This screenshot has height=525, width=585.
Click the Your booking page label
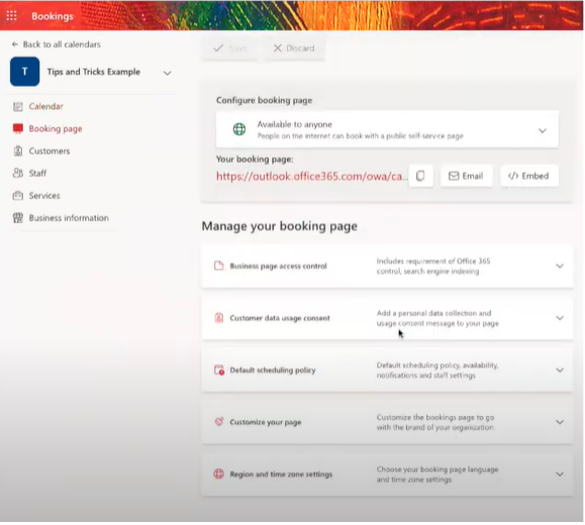click(x=254, y=159)
